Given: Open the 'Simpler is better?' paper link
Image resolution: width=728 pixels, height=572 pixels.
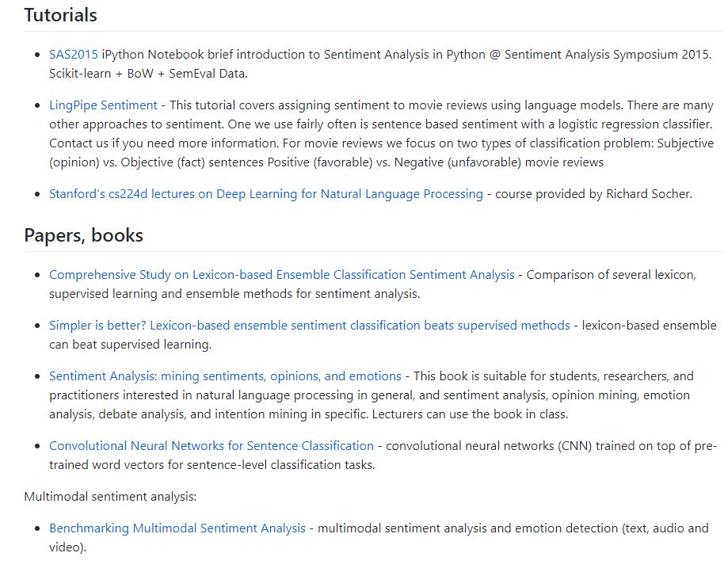Looking at the screenshot, I should pos(310,326).
